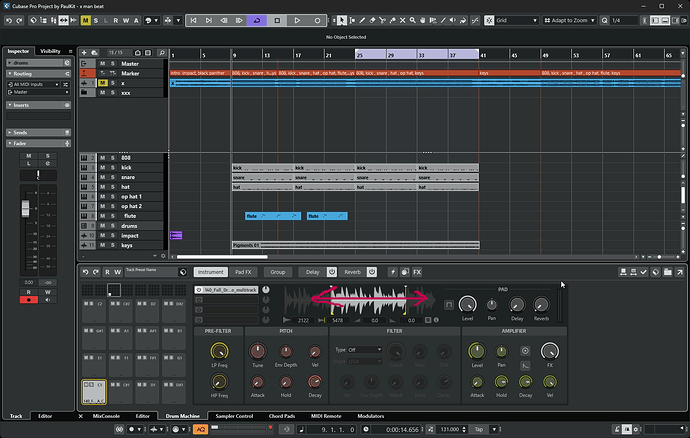
Task: Toggle Reverb power button in Drum Machine
Action: (x=372, y=272)
